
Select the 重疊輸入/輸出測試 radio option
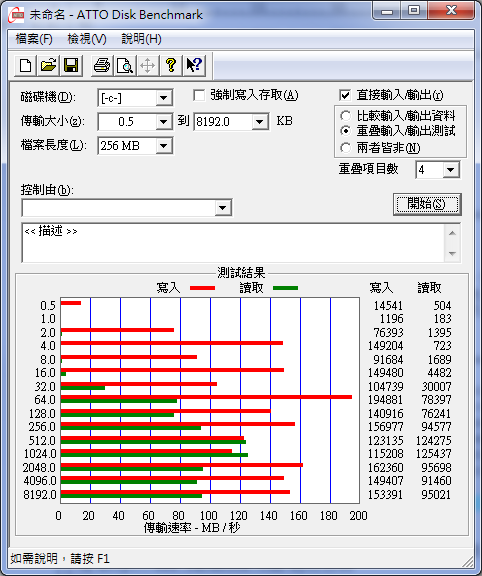pos(345,131)
